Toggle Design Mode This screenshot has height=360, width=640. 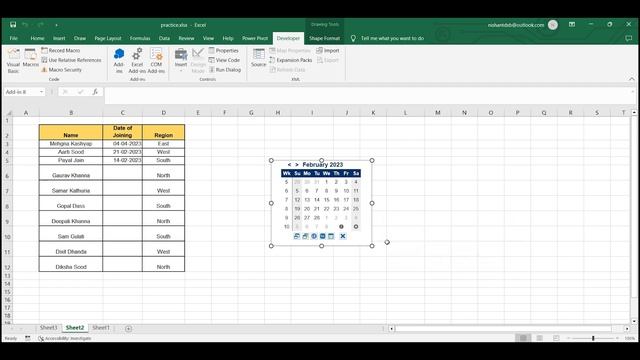click(198, 60)
